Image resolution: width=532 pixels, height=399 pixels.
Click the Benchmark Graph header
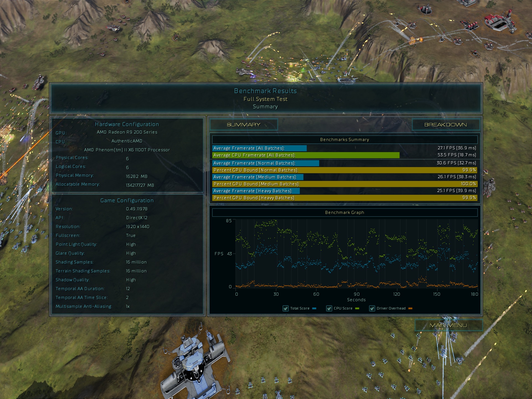coord(345,213)
